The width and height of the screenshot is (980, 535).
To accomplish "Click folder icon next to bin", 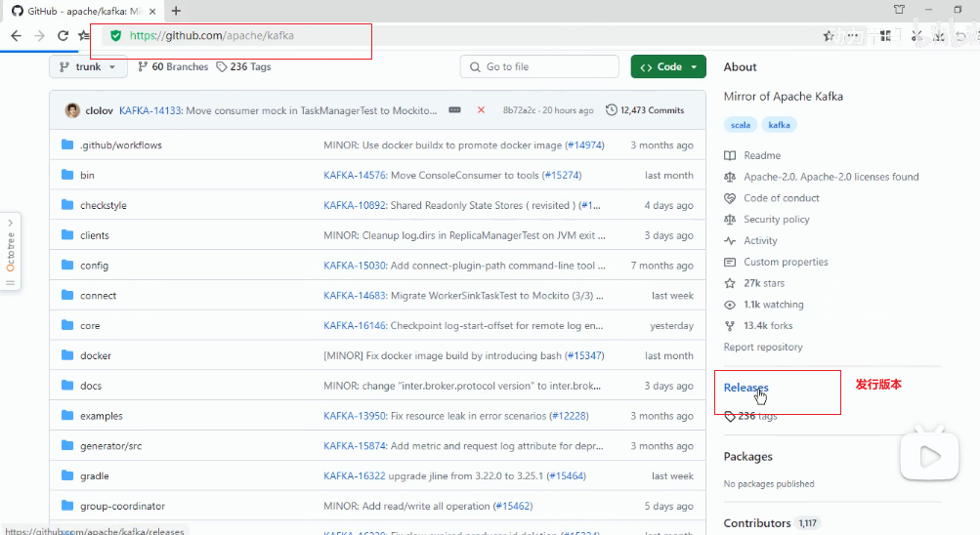I will pyautogui.click(x=67, y=175).
